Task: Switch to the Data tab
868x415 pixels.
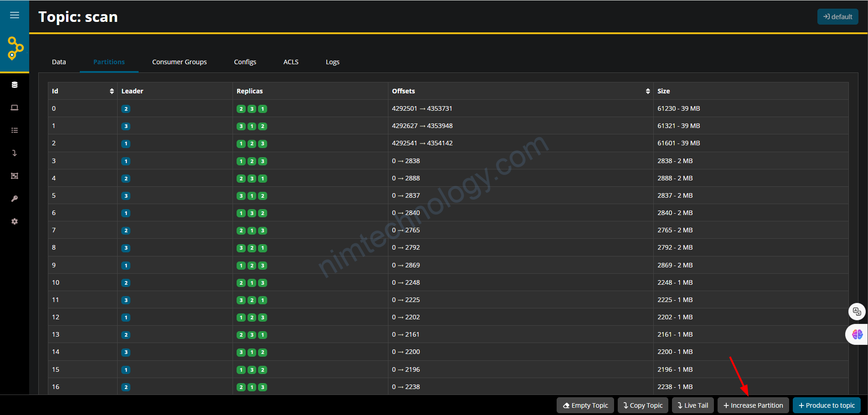Action: point(59,62)
